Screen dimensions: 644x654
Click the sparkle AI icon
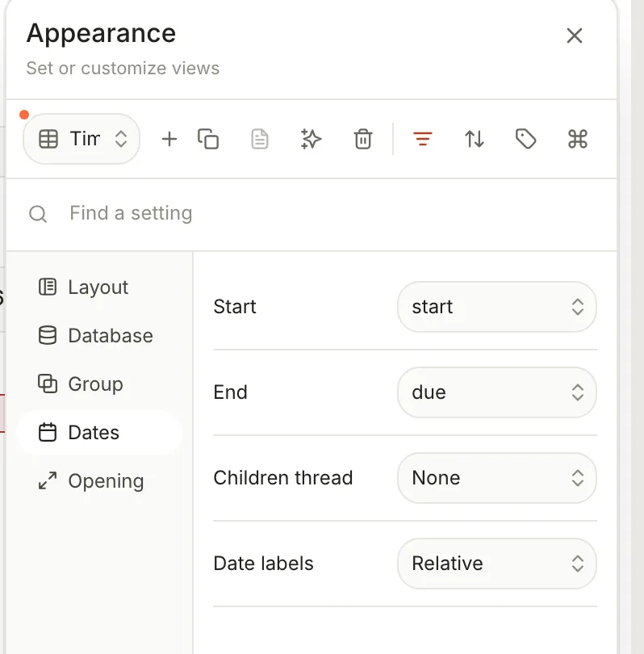[311, 139]
